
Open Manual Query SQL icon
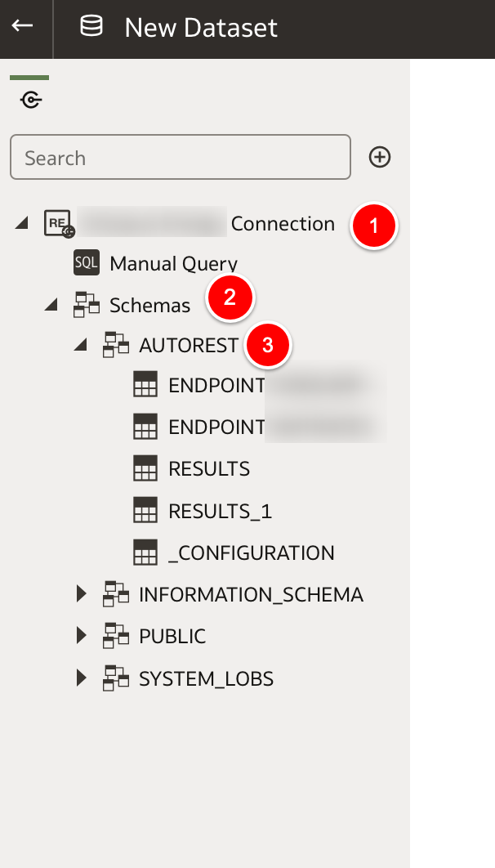[87, 263]
